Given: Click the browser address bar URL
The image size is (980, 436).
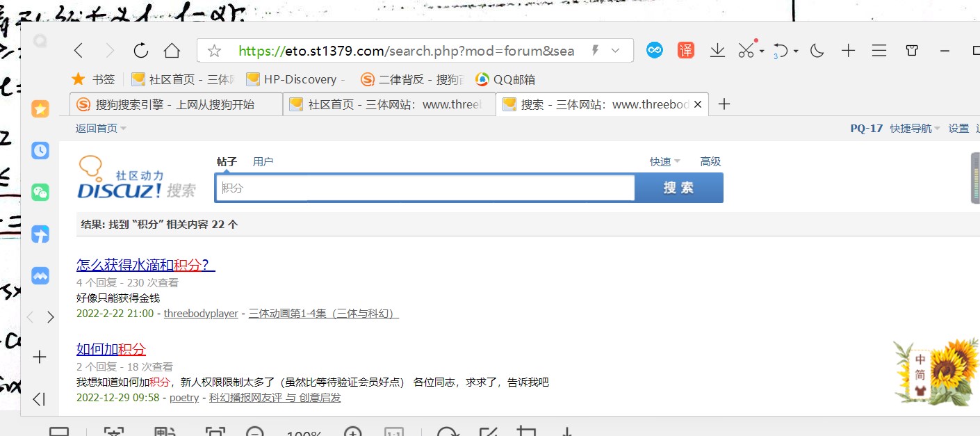Looking at the screenshot, I should point(407,51).
